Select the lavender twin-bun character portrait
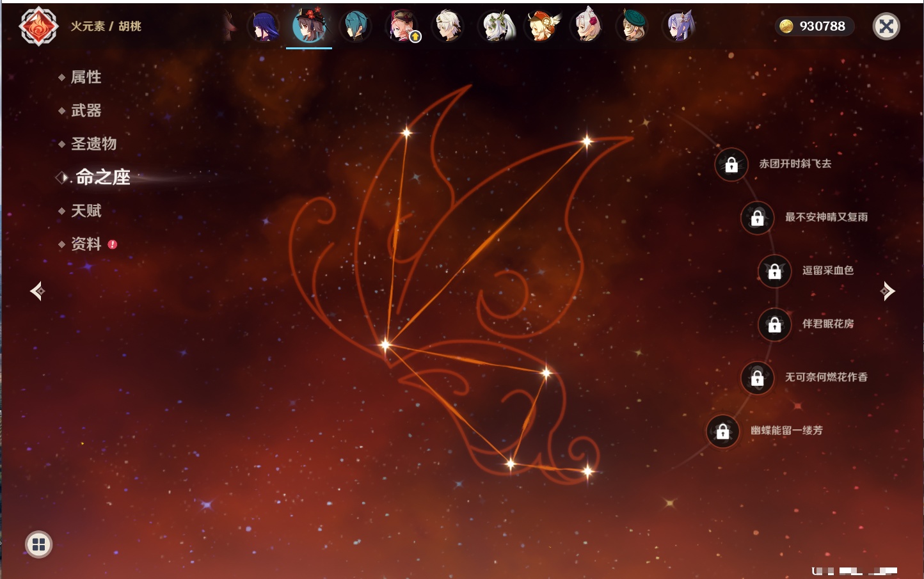924x579 pixels. (679, 27)
